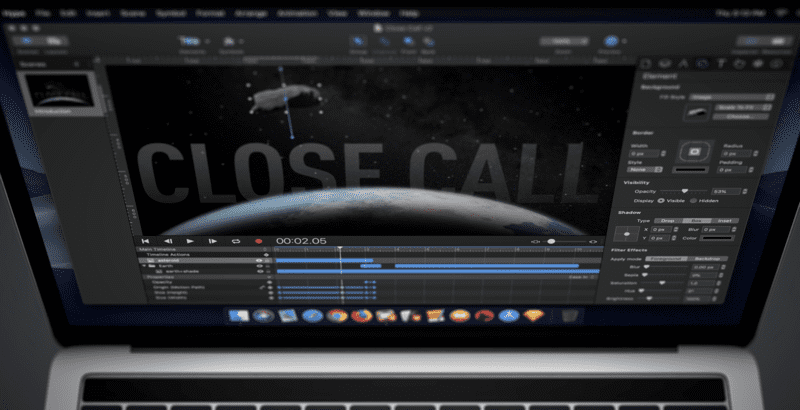800x410 pixels.
Task: Open Finder from the dock
Action: pyautogui.click(x=236, y=316)
